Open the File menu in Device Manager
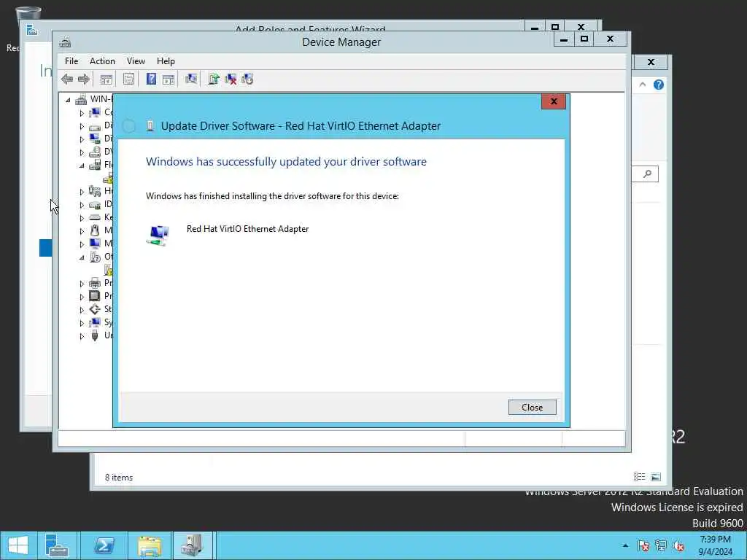 71,61
